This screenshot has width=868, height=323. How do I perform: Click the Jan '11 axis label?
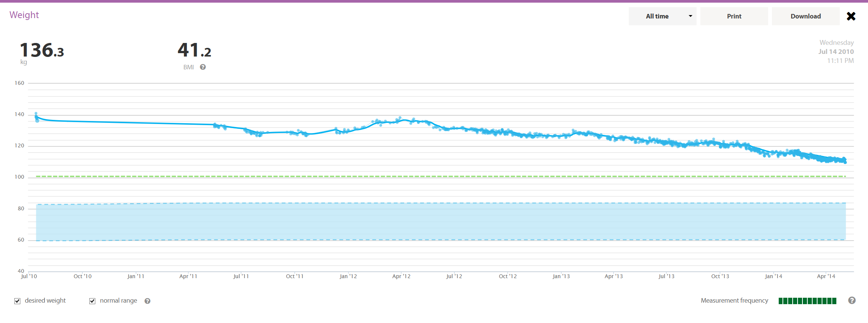pos(136,276)
